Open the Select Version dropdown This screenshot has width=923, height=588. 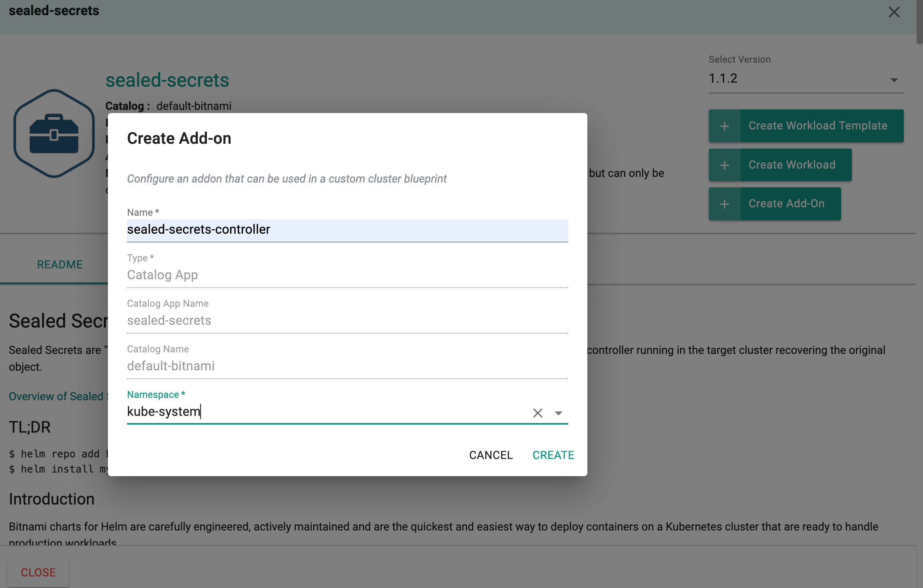click(x=806, y=79)
